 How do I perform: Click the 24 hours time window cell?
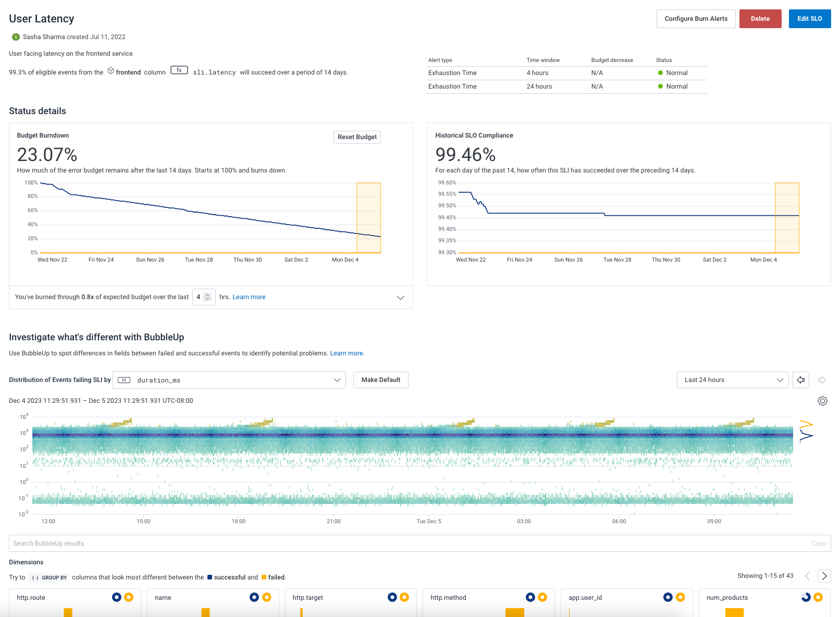click(x=539, y=87)
